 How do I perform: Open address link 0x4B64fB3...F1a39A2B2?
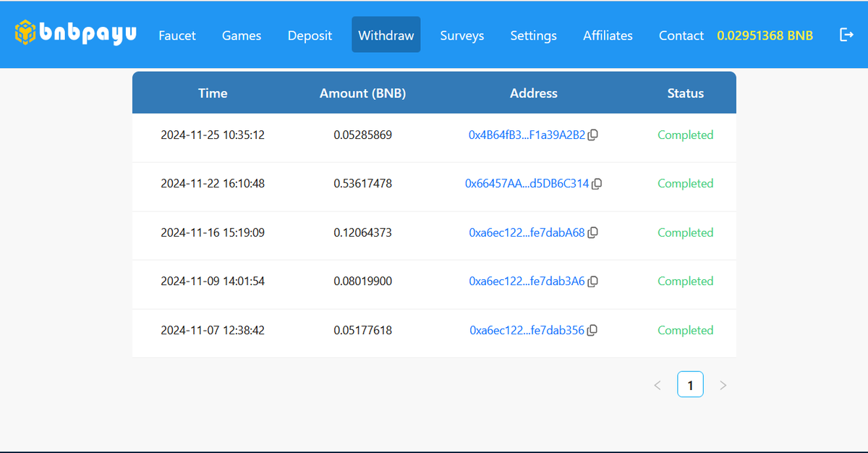[527, 135]
